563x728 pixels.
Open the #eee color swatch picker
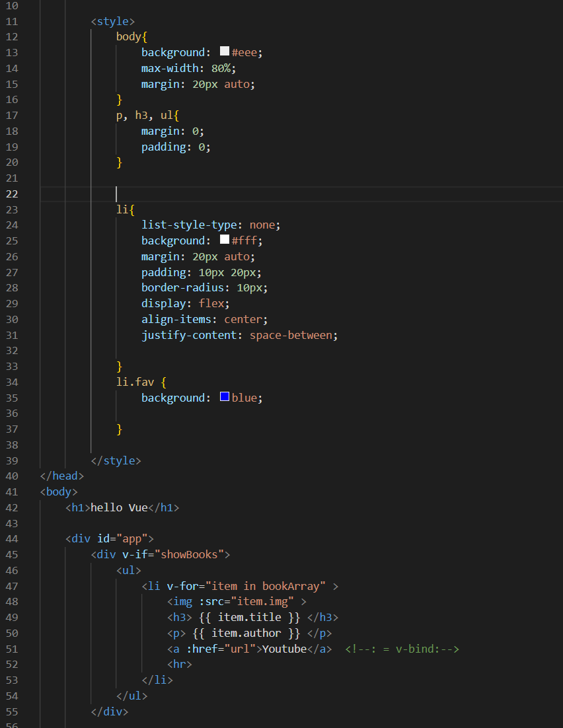point(225,51)
